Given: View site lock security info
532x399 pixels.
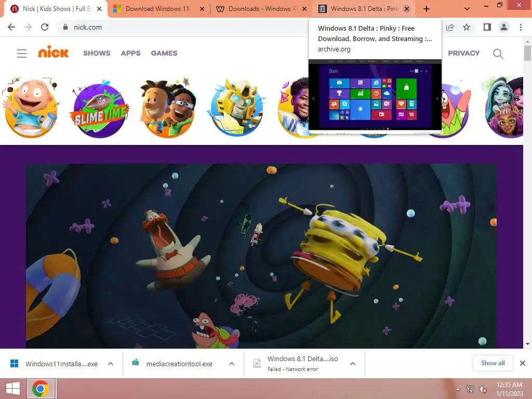Looking at the screenshot, I should [x=65, y=27].
